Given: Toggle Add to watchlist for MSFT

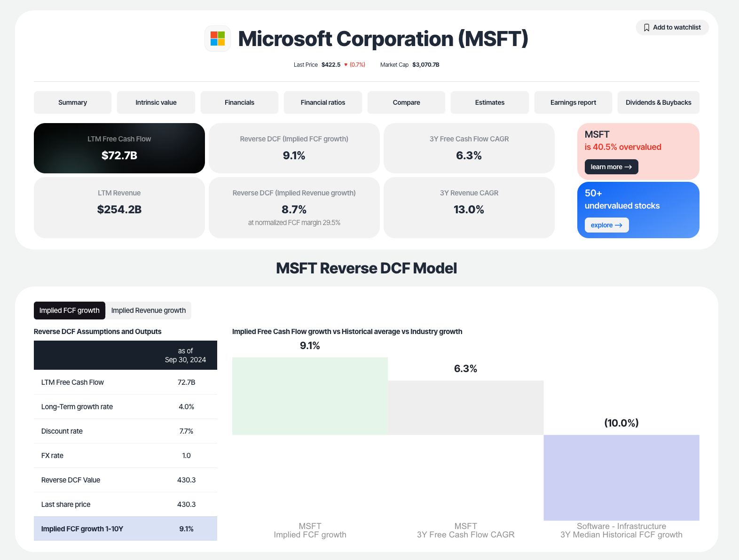Looking at the screenshot, I should (672, 27).
